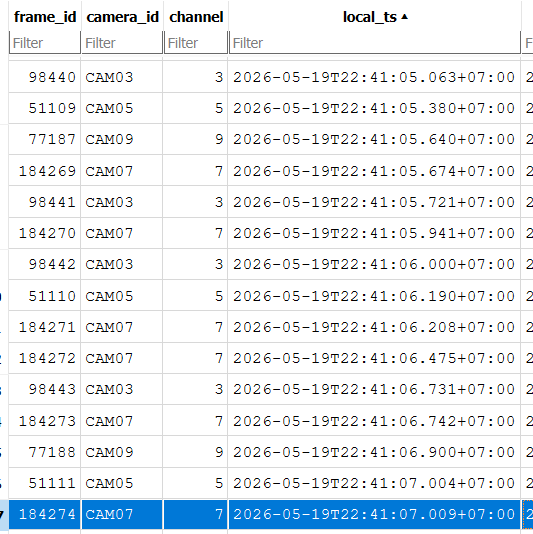Select timestamp 2026-05-19T22:41:06.900+07:00

pos(374,452)
